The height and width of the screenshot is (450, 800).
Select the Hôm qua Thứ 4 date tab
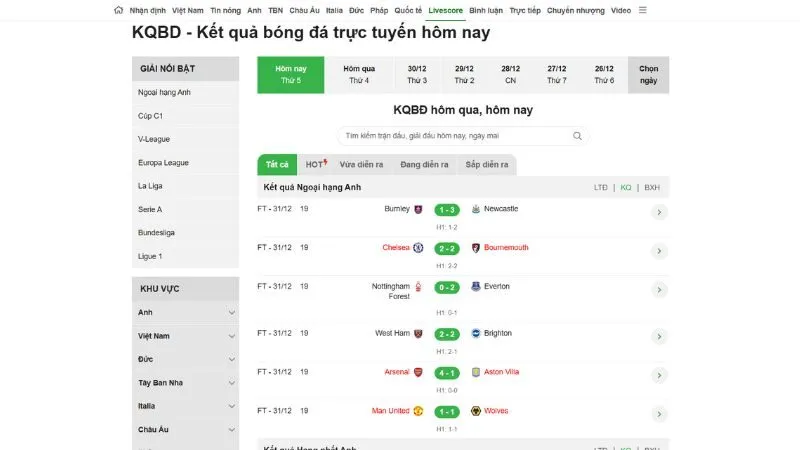pyautogui.click(x=359, y=74)
